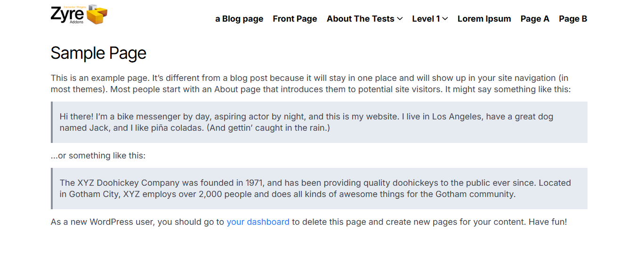This screenshot has height=276, width=644.
Task: Click the 'Zyre' wordmark text in the header
Action: point(67,14)
